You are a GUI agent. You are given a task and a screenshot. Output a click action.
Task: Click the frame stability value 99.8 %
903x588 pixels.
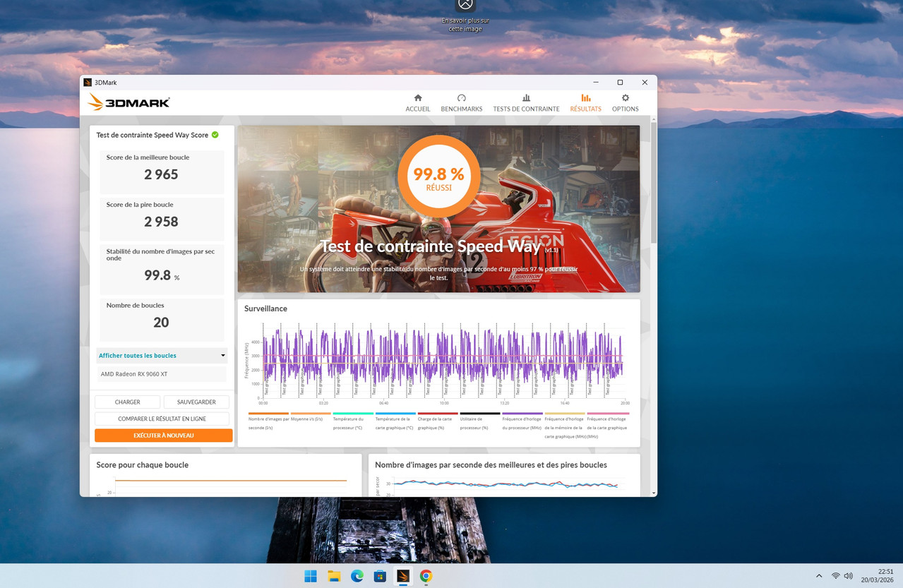162,275
